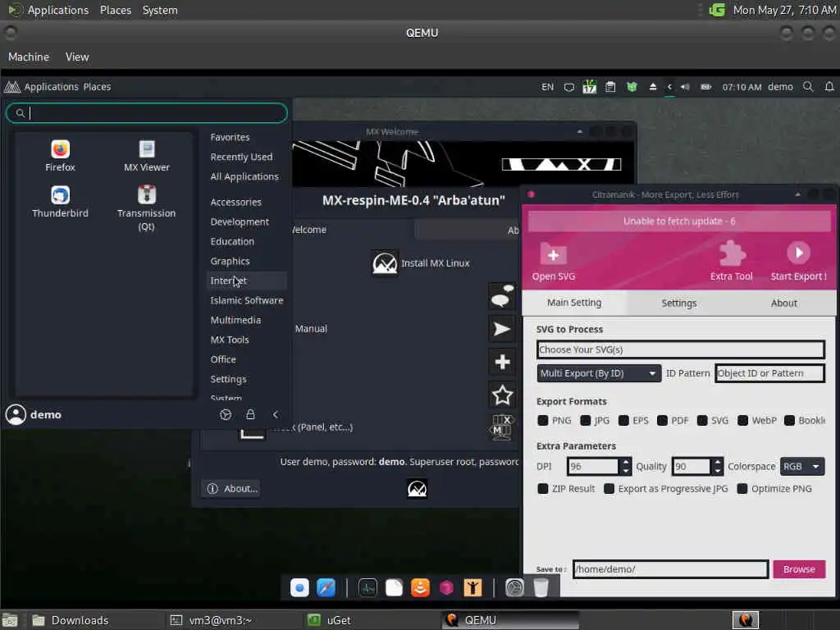Click the MX logo icon beside About

[x=417, y=489]
